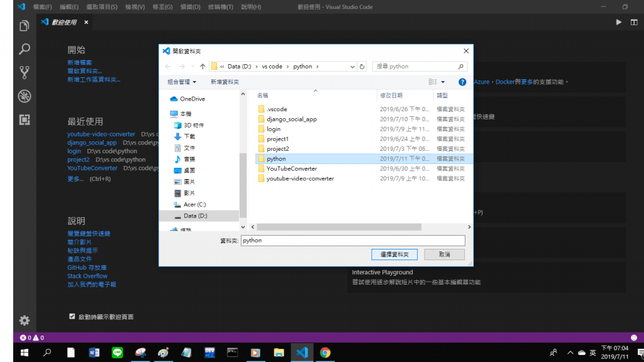Open recent locations dropdown arrow
The image size is (644, 362).
[x=192, y=67]
